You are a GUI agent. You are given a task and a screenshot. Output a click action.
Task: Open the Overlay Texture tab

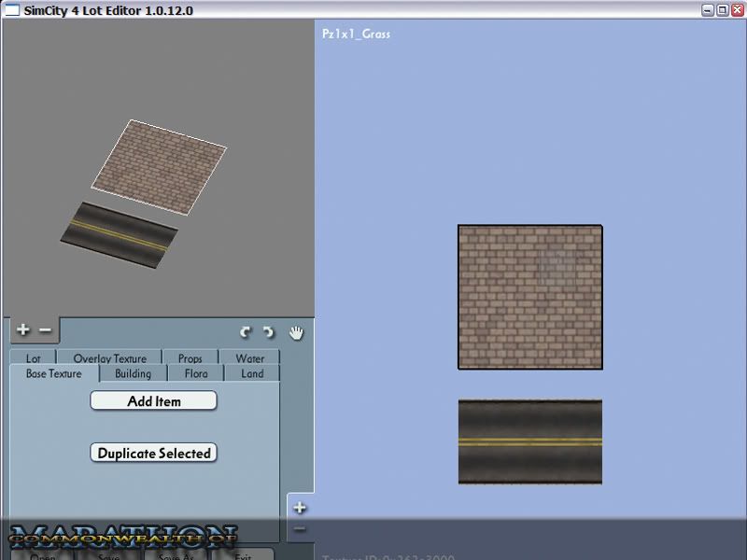[x=110, y=358]
